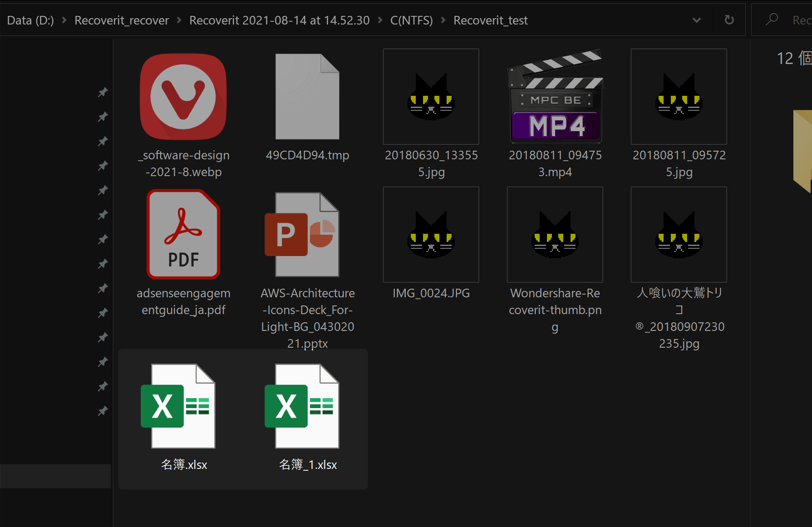812x527 pixels.
Task: Click the 名簿.xlsx file name label
Action: 184,464
